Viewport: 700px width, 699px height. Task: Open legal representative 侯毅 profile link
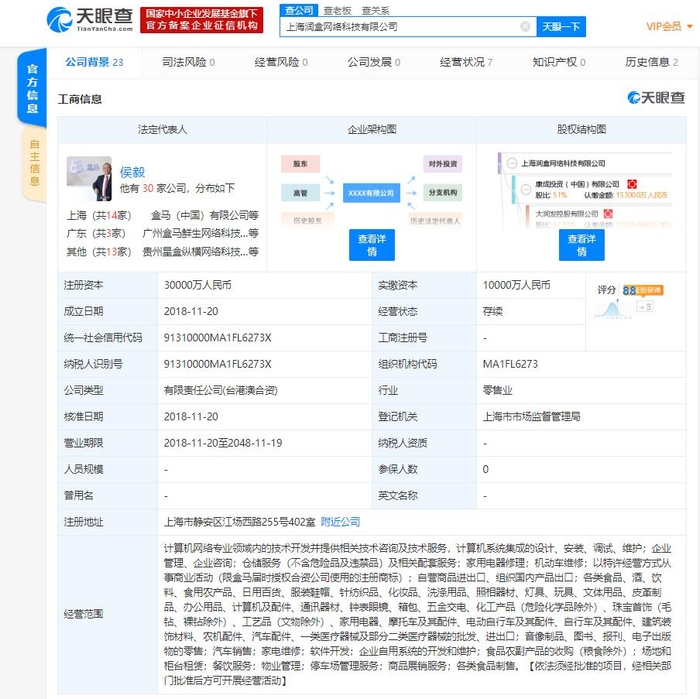(x=132, y=172)
